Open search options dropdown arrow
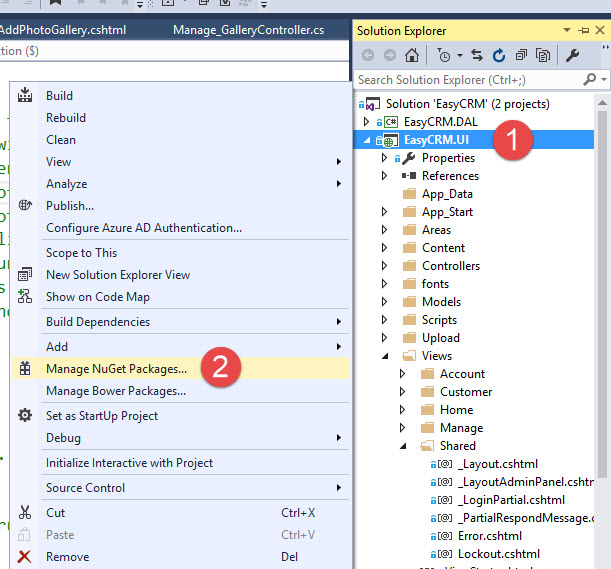This screenshot has width=611, height=569. click(604, 80)
